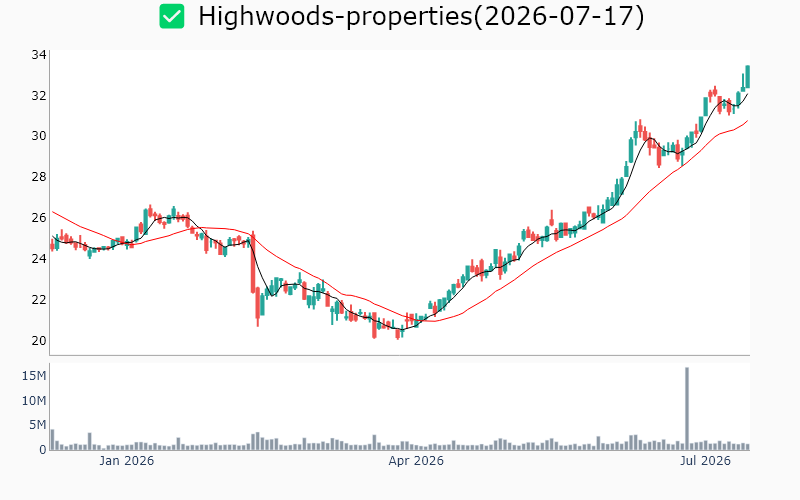Click the 30 price axis label

pos(39,136)
